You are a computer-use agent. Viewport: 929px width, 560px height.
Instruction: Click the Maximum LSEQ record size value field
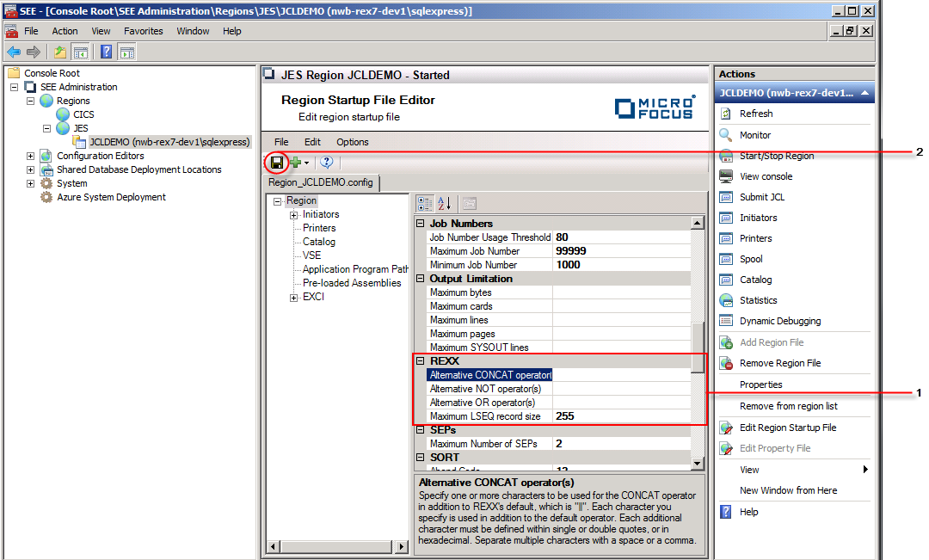click(621, 416)
